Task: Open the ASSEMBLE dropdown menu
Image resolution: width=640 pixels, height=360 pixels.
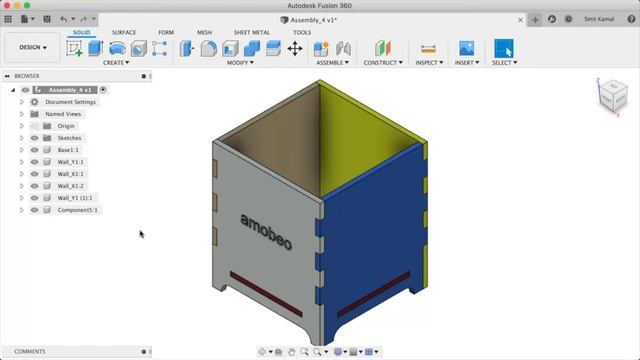Action: [332, 62]
